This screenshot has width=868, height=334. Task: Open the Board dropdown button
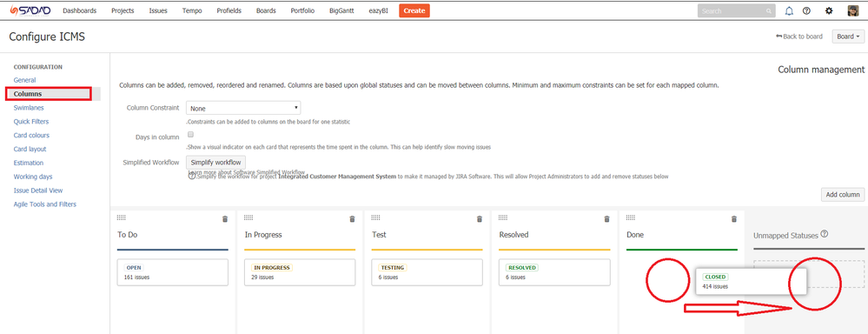848,37
